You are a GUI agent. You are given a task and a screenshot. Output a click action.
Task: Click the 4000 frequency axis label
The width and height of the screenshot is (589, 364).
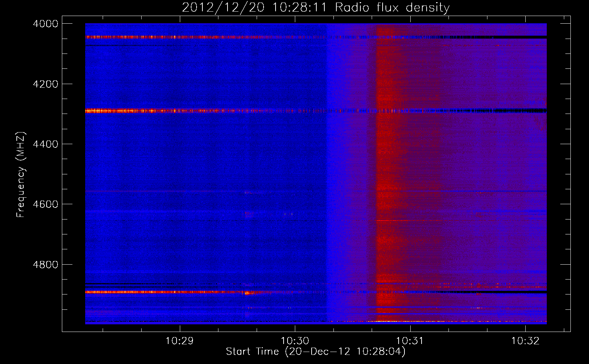tap(46, 24)
